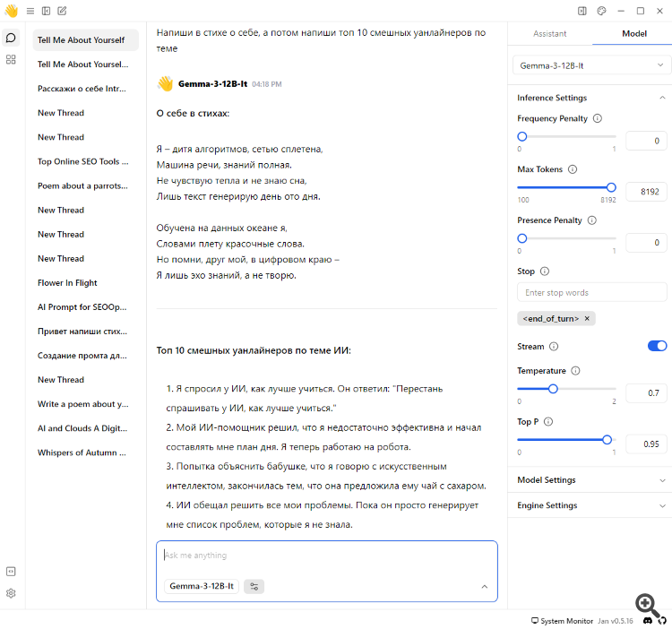The height and width of the screenshot is (629, 672).
Task: Switch to the Assistant tab
Action: (x=550, y=33)
